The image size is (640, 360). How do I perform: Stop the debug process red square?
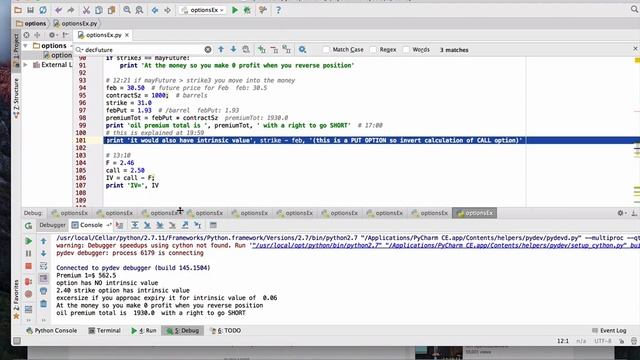pyautogui.click(x=28, y=266)
